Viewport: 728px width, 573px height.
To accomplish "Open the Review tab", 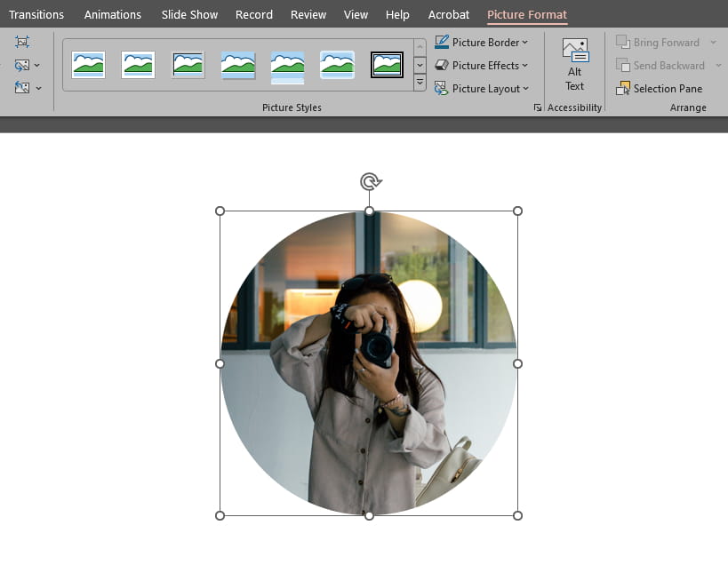I will (308, 15).
